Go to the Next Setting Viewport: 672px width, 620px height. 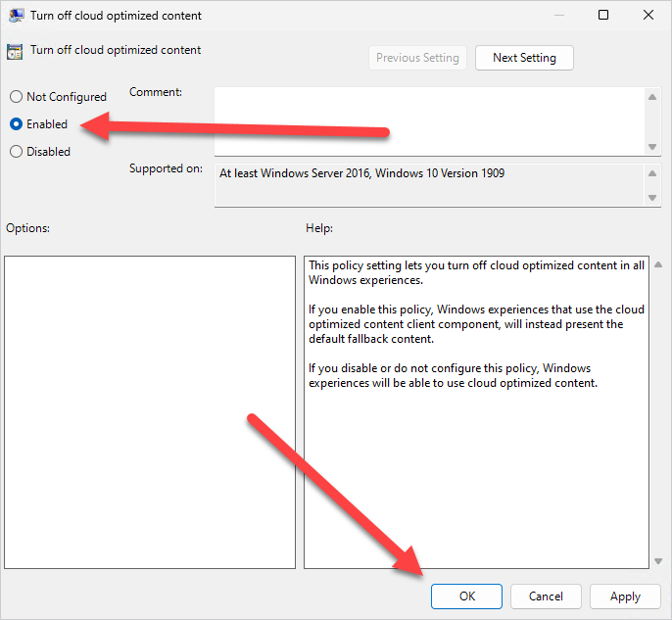pyautogui.click(x=524, y=58)
